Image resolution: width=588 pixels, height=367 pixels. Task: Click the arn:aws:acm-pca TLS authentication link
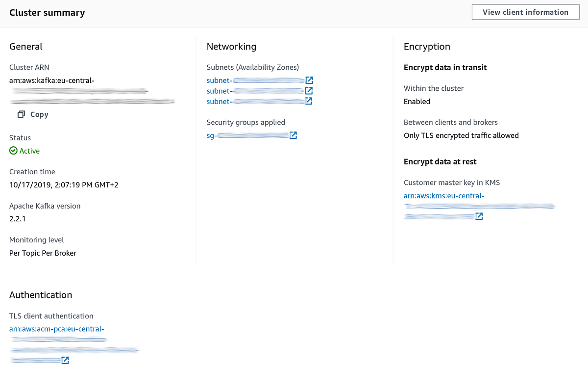(x=56, y=329)
